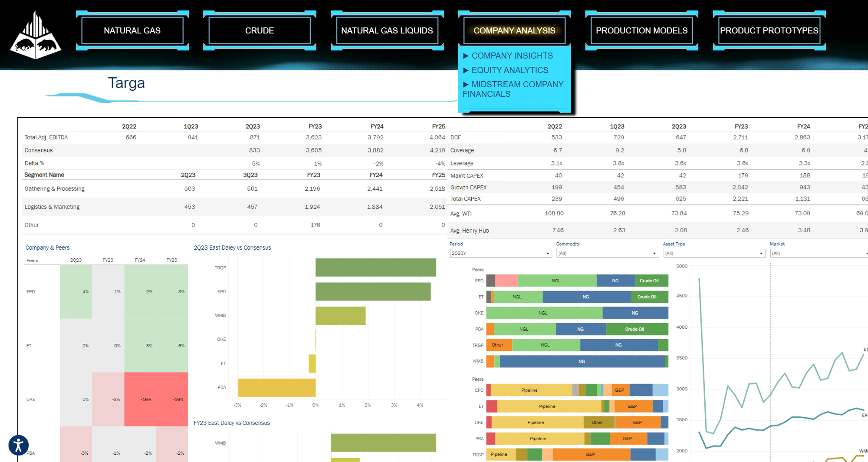868x462 pixels.
Task: Click the Coverage row label
Action: [x=462, y=150]
